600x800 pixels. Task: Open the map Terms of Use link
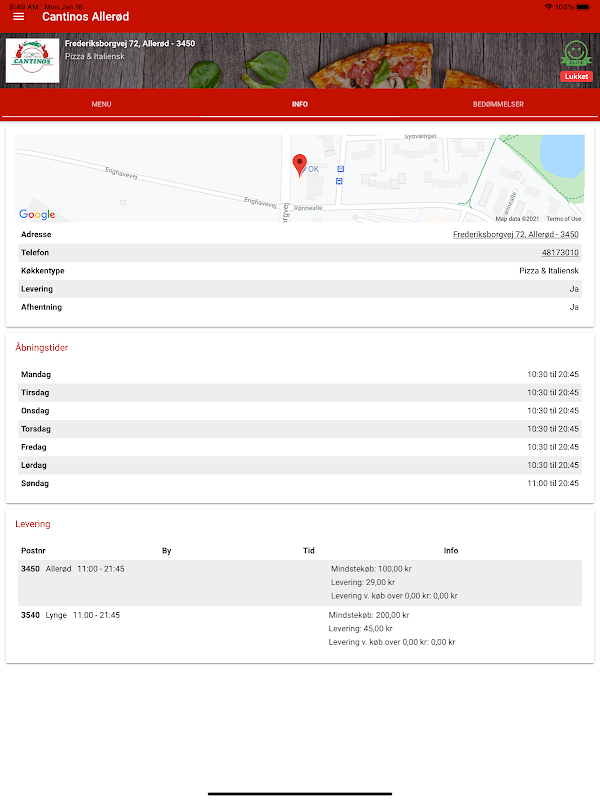pyautogui.click(x=563, y=219)
